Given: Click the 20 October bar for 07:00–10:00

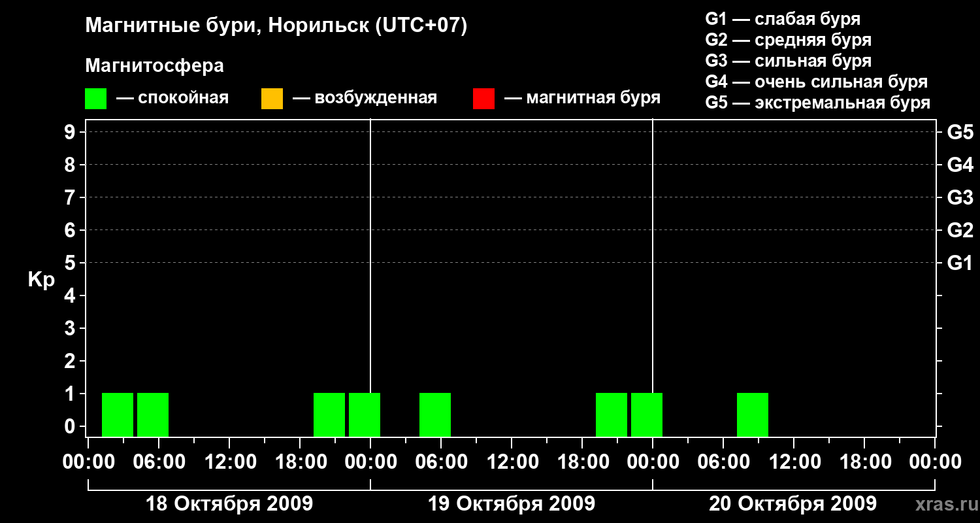Looking at the screenshot, I should (753, 415).
